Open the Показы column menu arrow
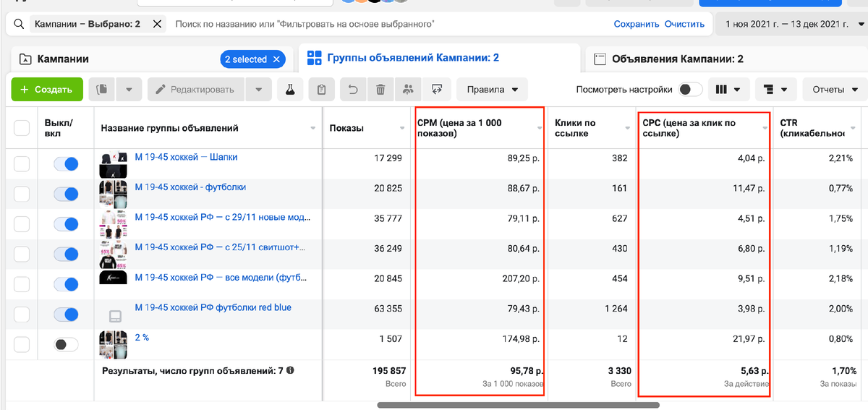 pos(402,128)
